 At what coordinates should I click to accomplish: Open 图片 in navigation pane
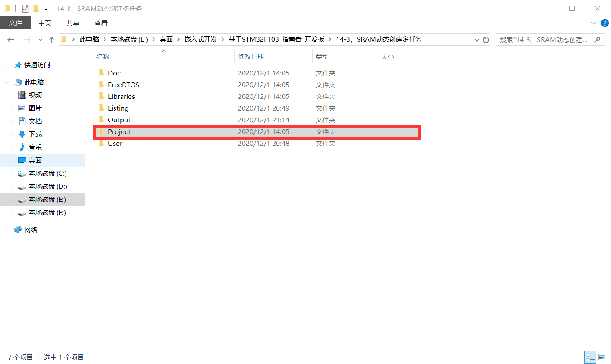click(x=35, y=108)
